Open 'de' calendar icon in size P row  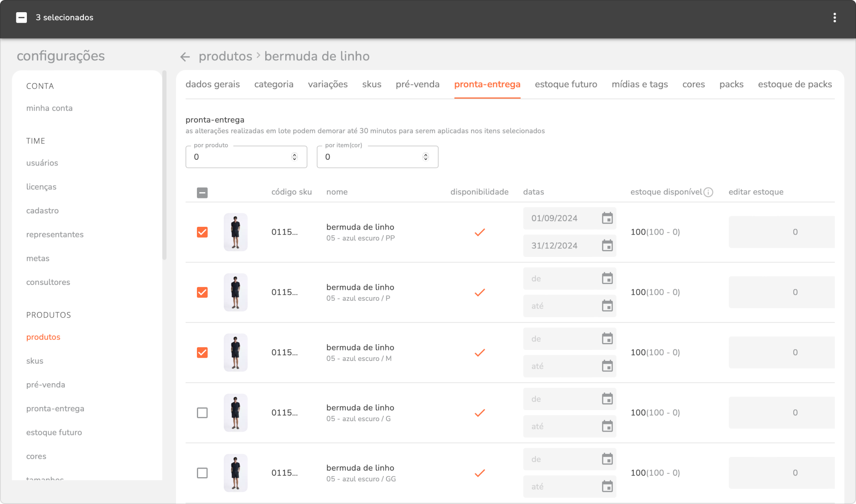(x=607, y=278)
